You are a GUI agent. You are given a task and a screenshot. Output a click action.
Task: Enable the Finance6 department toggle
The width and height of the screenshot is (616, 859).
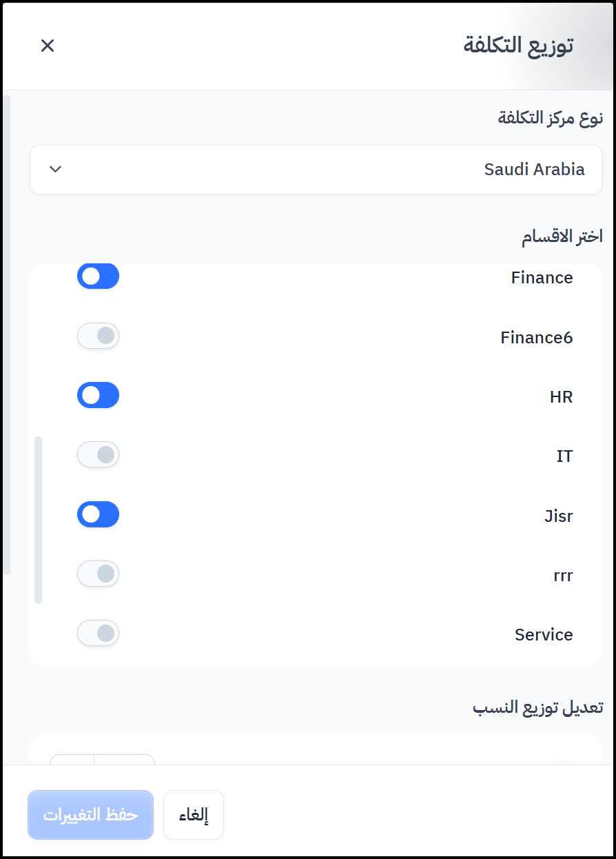[98, 336]
